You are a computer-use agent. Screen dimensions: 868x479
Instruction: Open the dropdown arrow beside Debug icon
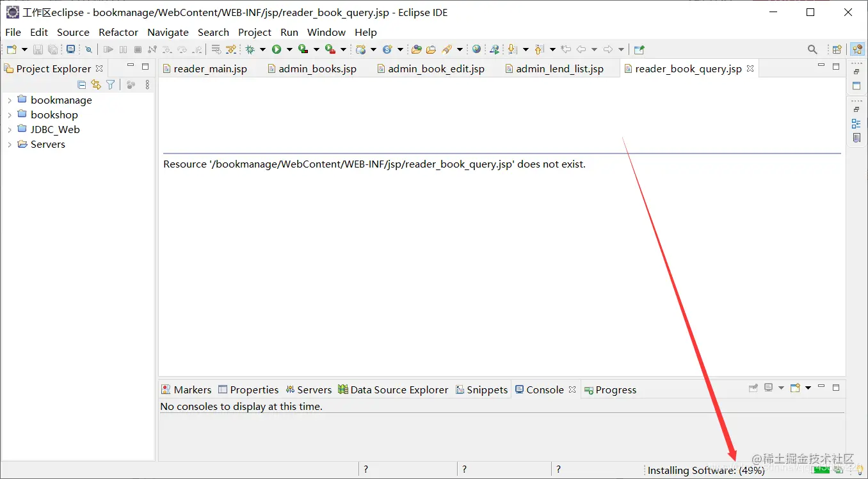[x=262, y=49]
